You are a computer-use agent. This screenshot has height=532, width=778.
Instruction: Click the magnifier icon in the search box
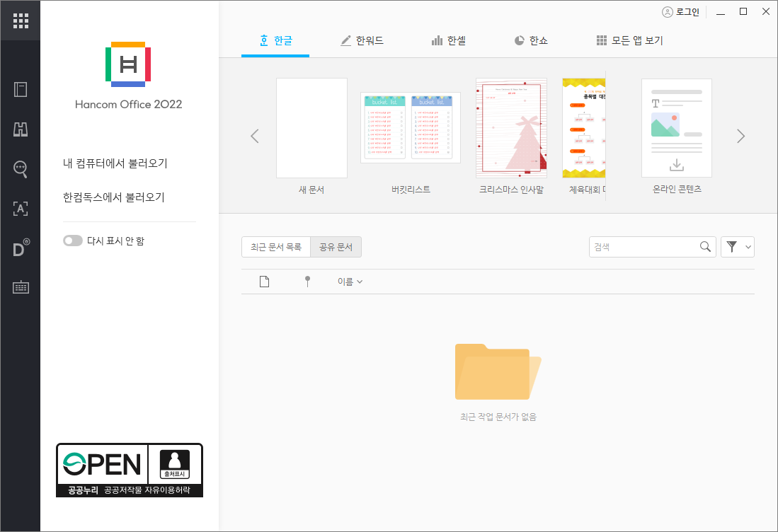coord(705,246)
